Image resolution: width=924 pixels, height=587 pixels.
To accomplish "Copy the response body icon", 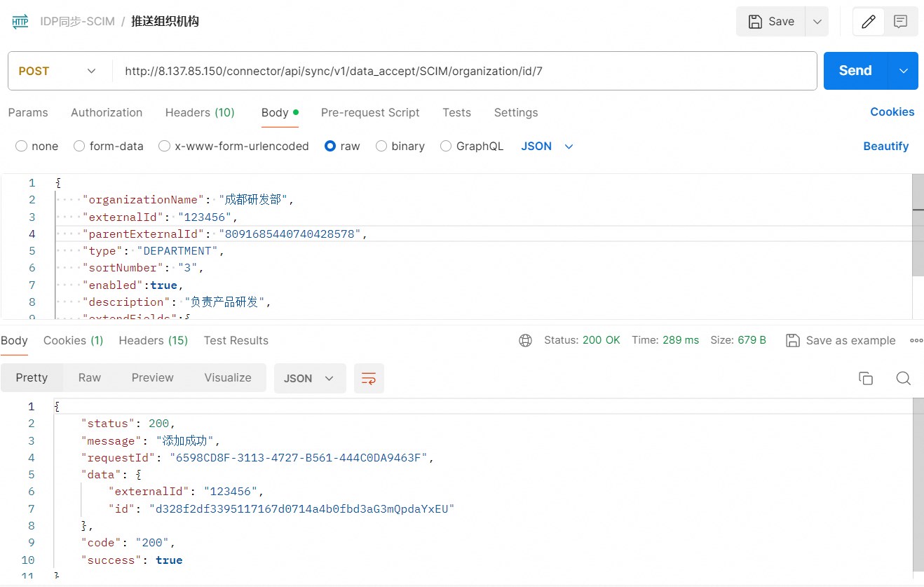I will click(x=866, y=379).
